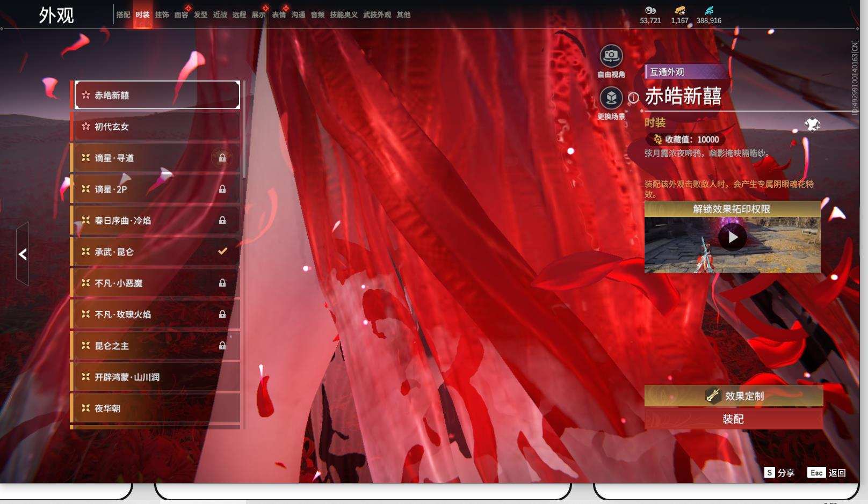The image size is (868, 504).
Task: Click the teal feather currency icon above 388,916
Action: [x=709, y=10]
